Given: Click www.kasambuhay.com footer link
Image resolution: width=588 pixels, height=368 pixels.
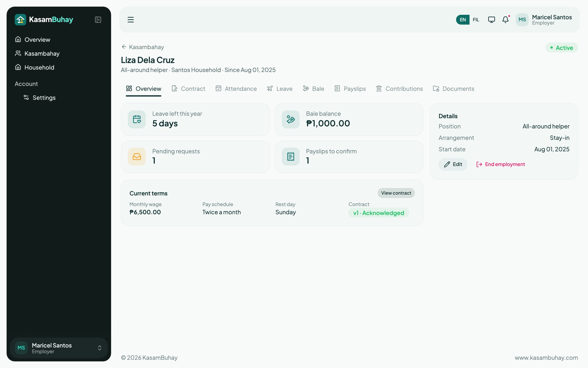Looking at the screenshot, I should tap(546, 358).
